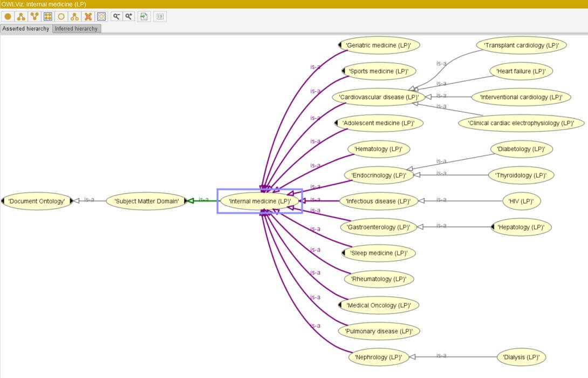Select the 'Transplant cardiology (LP)' node

pyautogui.click(x=521, y=45)
